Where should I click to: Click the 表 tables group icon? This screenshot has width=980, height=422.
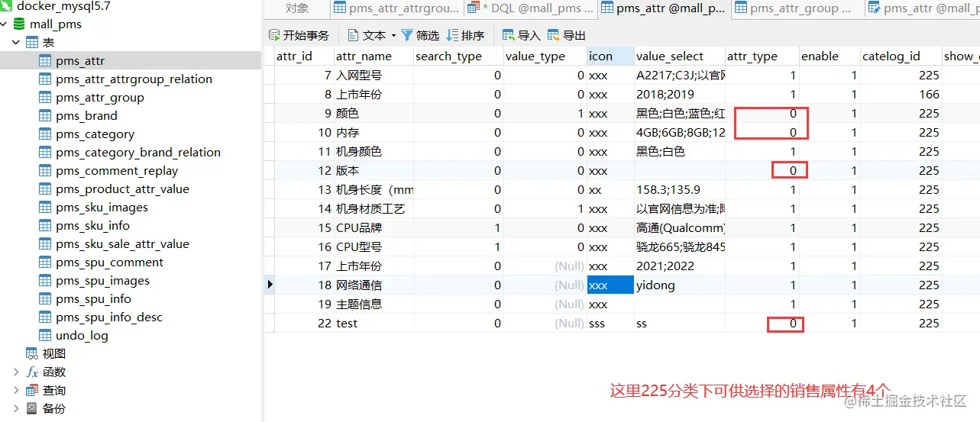[32, 43]
